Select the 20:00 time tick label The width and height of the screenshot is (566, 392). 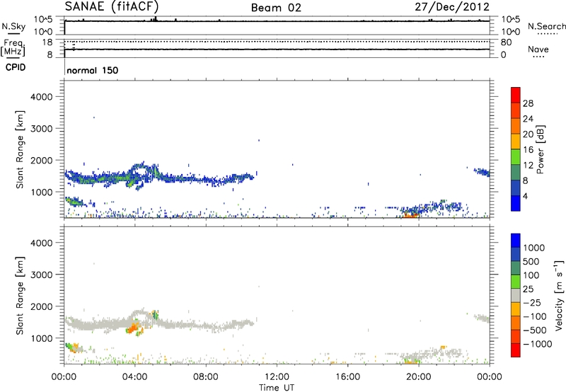(x=418, y=377)
